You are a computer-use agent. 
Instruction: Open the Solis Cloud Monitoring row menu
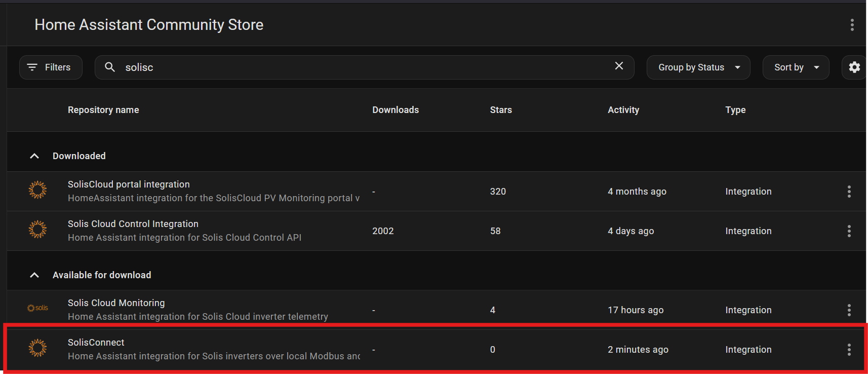(849, 310)
